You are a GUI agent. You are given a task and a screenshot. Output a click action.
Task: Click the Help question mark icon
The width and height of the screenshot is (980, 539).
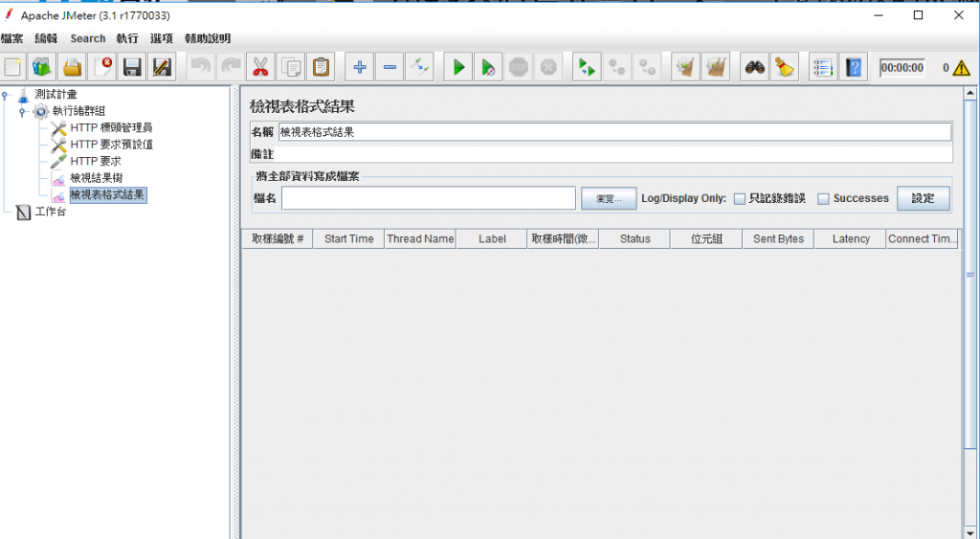tap(853, 67)
